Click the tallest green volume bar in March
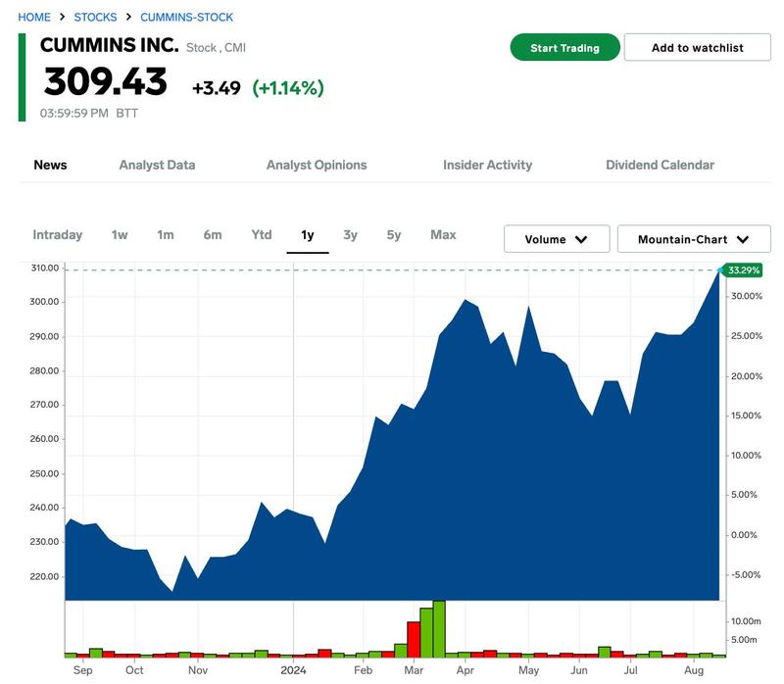The width and height of the screenshot is (784, 684). pyautogui.click(x=439, y=629)
